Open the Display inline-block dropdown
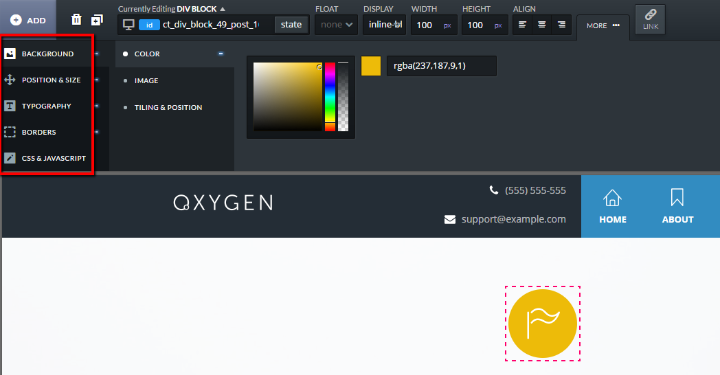This screenshot has height=375, width=720. tap(385, 25)
